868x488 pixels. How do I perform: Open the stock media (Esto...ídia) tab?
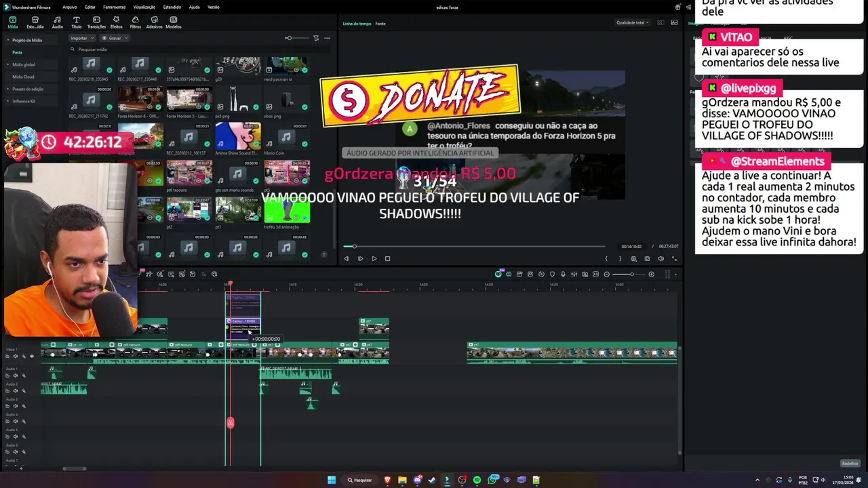[x=35, y=22]
